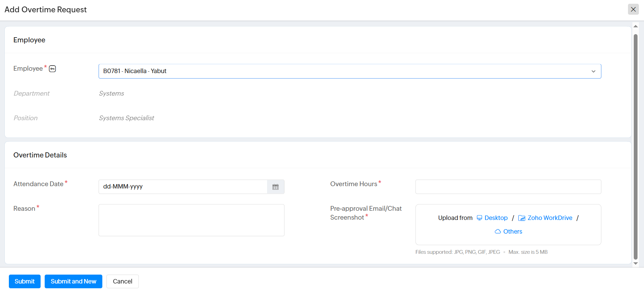Screen dimensions: 644x291
Task: Select Others upload source link
Action: (x=513, y=232)
